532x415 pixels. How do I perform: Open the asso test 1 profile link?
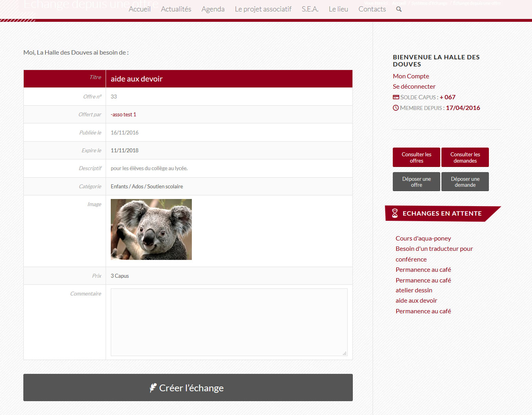[x=123, y=114]
